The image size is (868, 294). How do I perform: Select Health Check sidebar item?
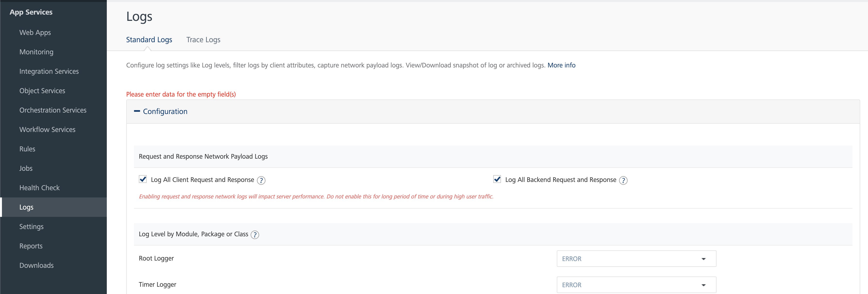coord(39,188)
